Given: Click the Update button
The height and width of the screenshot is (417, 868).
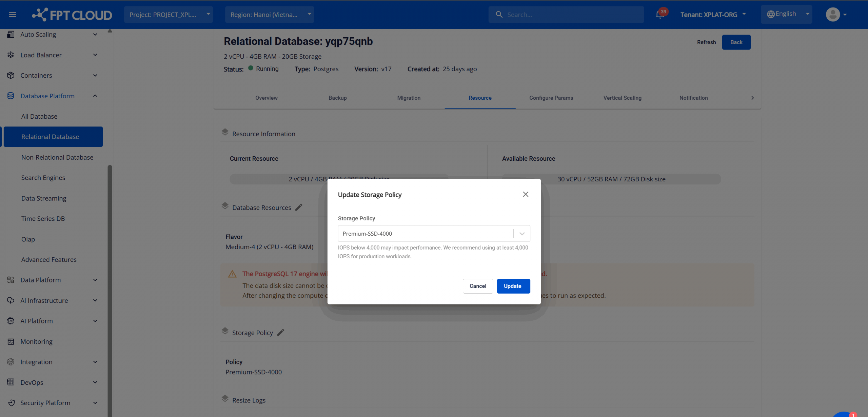Looking at the screenshot, I should pos(513,286).
